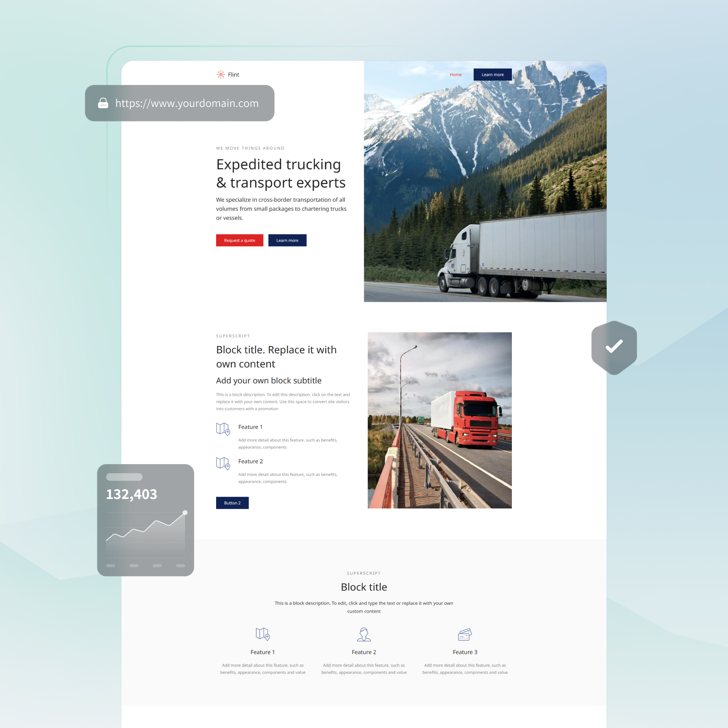728x728 pixels.
Task: Click the dark blue Button 2
Action: point(232,503)
